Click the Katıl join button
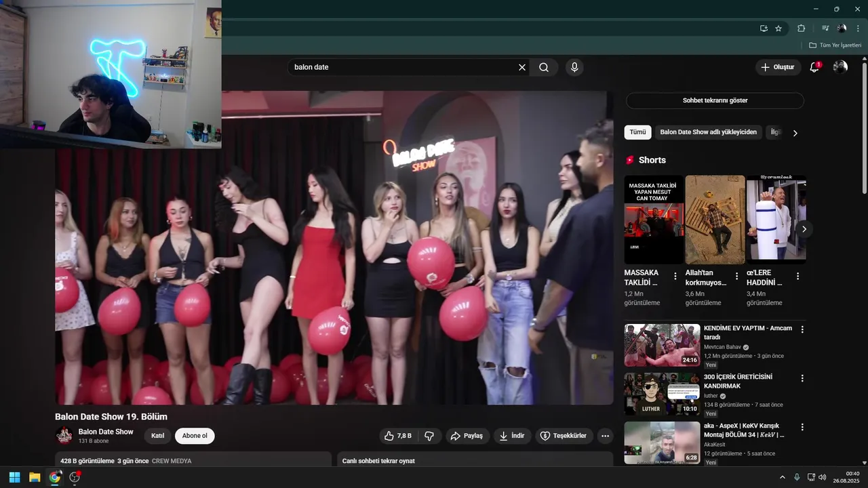Viewport: 868px width, 488px height. (x=157, y=436)
